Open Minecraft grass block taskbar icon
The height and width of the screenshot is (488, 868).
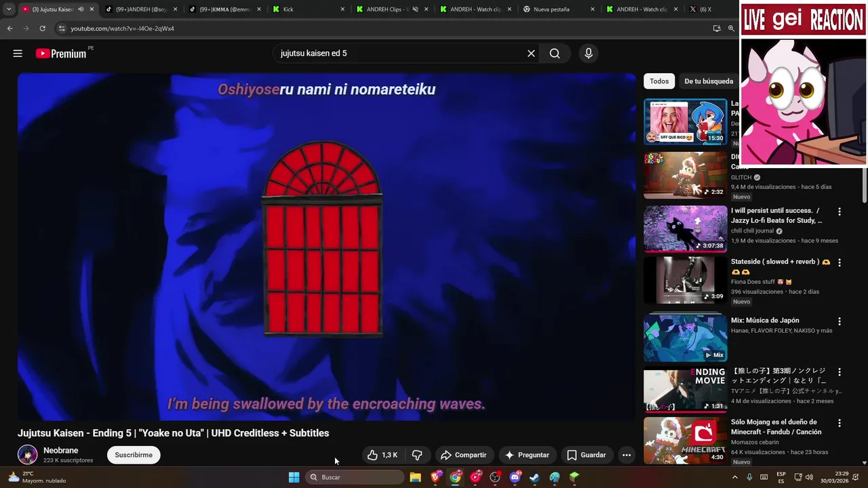click(574, 477)
